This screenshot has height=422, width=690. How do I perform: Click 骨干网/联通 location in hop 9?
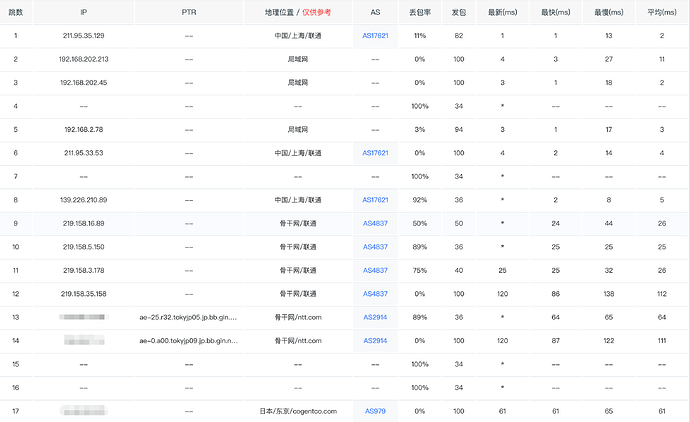click(x=298, y=224)
